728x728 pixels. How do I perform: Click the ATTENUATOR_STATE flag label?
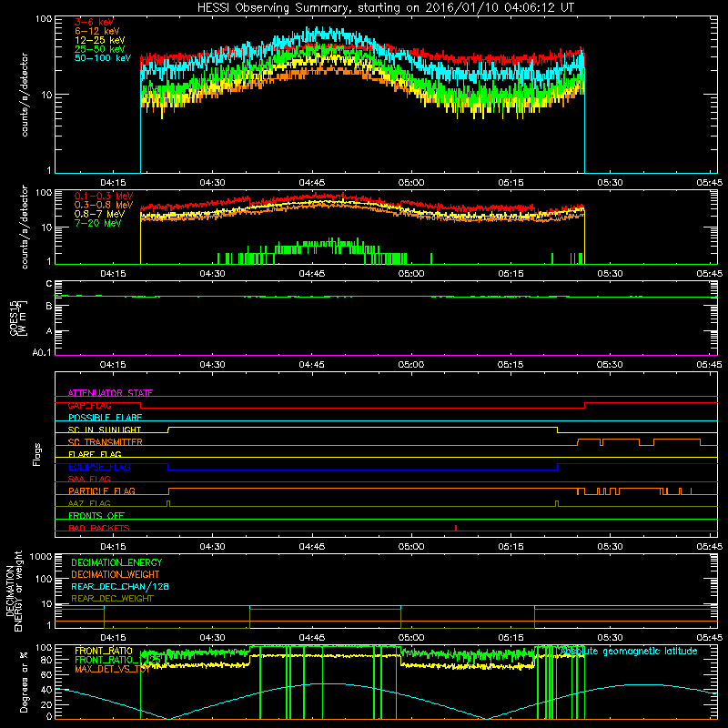click(110, 393)
